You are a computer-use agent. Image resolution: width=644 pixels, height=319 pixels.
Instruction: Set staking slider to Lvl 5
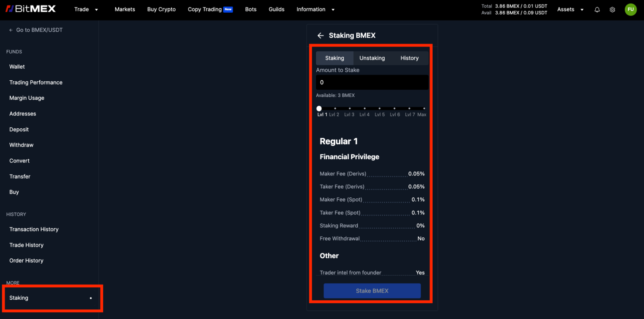pyautogui.click(x=380, y=108)
